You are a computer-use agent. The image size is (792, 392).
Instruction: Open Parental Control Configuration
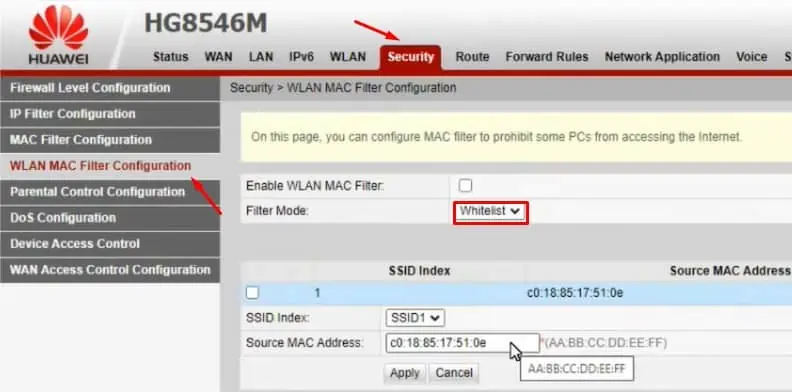(x=110, y=192)
